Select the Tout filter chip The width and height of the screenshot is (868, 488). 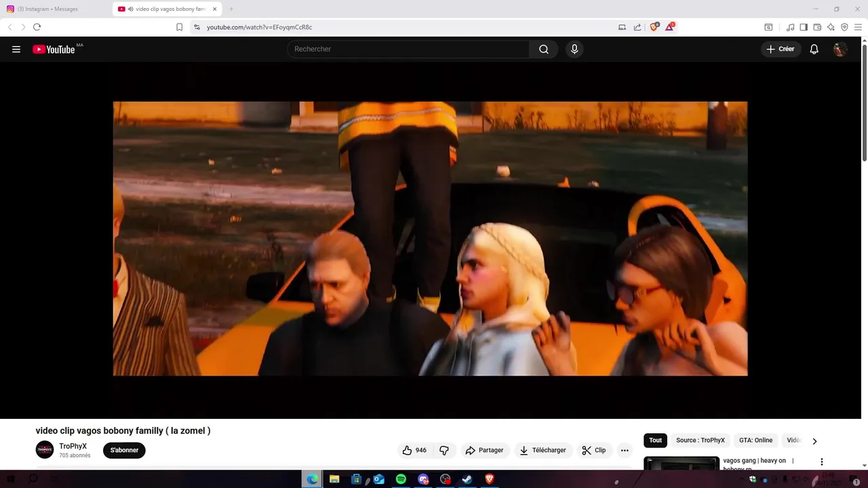pos(655,441)
